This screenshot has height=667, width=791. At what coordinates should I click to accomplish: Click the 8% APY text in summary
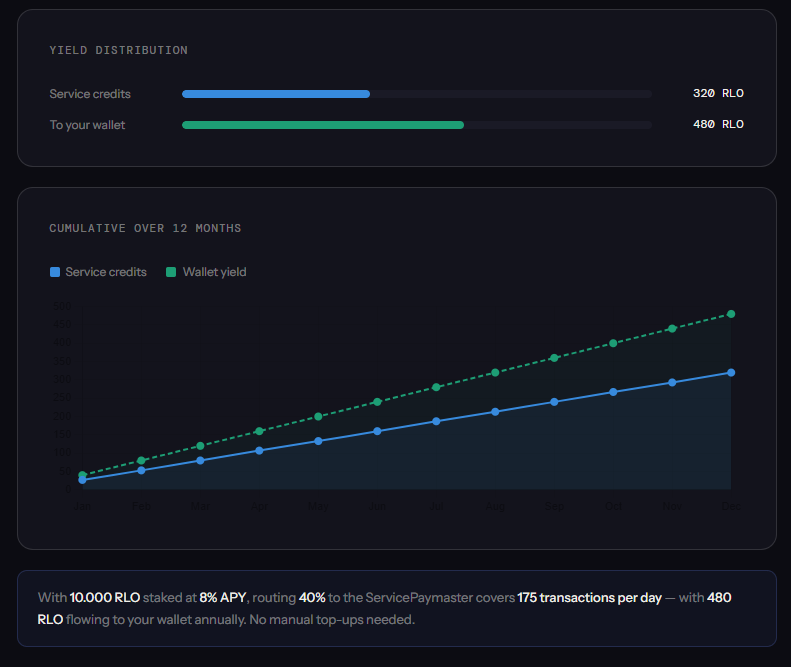click(222, 597)
